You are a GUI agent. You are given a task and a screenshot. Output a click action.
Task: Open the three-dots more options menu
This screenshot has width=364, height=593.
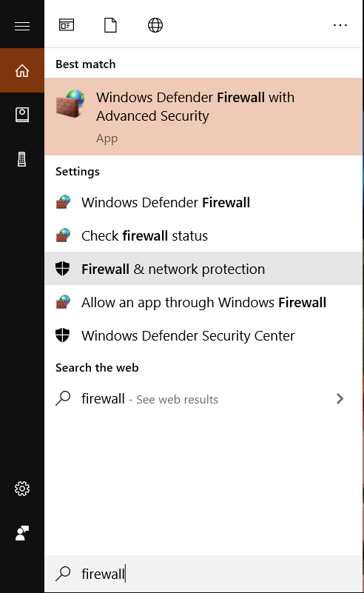[340, 25]
